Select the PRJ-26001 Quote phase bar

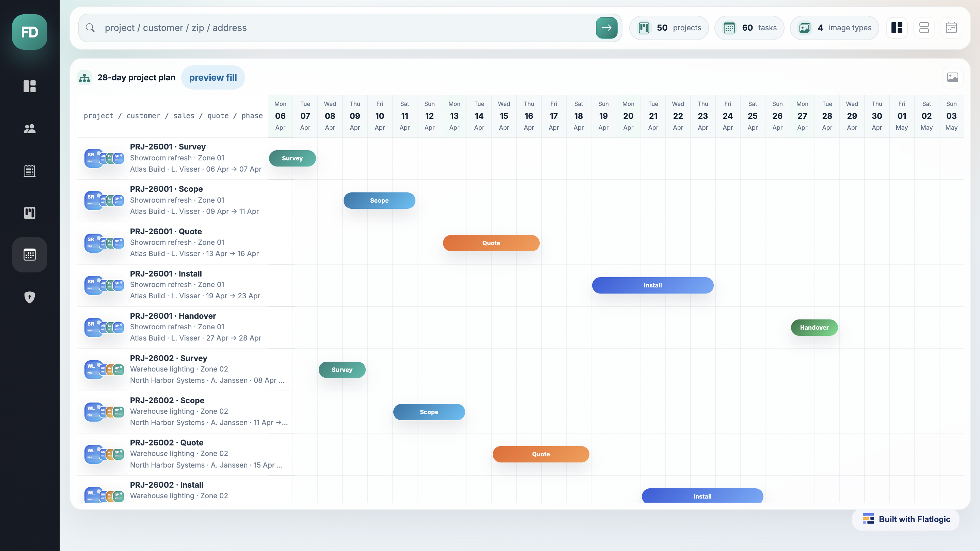point(491,243)
